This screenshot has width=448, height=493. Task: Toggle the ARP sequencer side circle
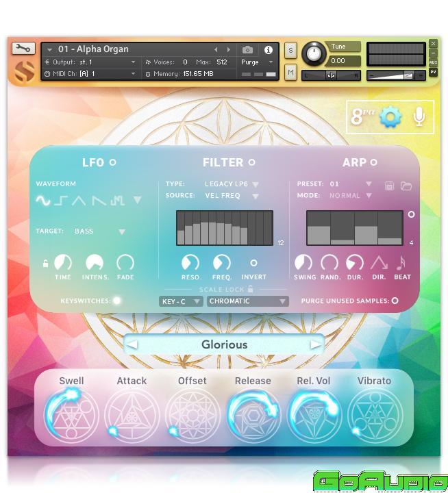coord(411,214)
